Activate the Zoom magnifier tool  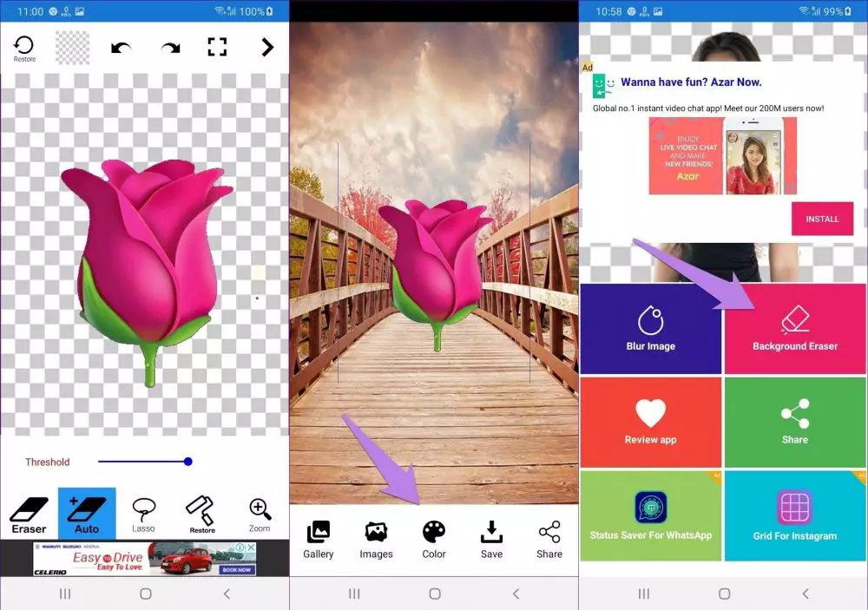(260, 514)
